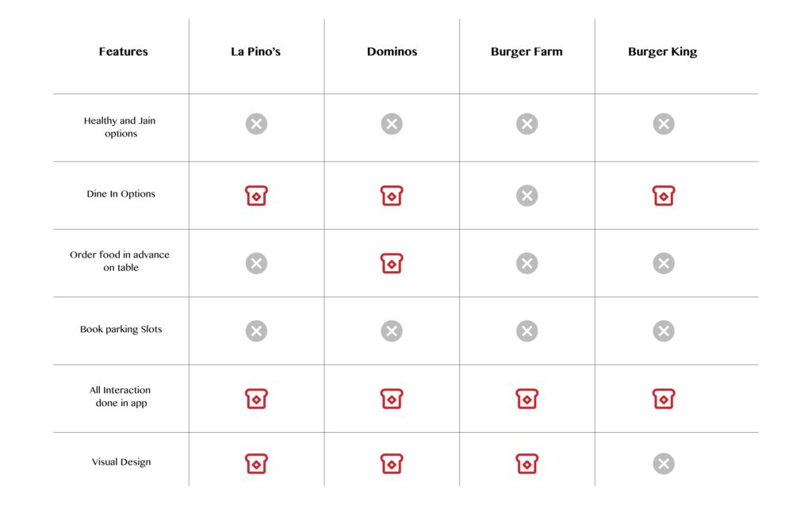
Task: Click Burger King All Interaction red icon
Action: [x=664, y=399]
